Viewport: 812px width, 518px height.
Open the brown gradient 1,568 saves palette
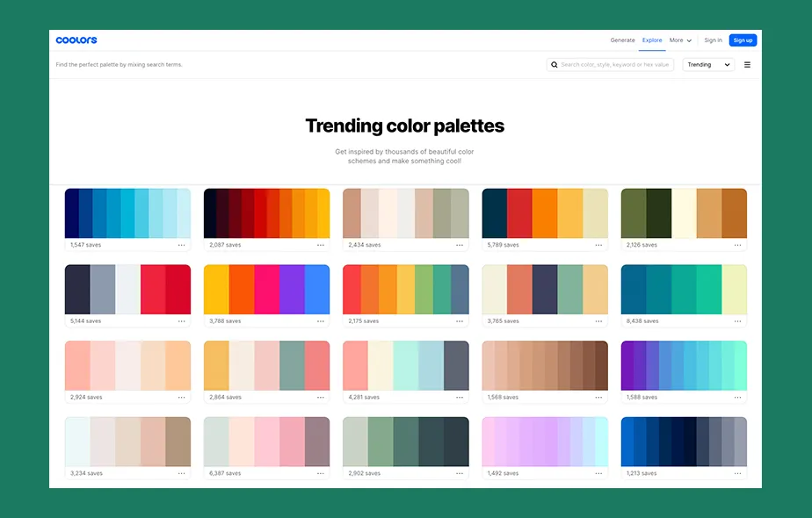point(545,365)
